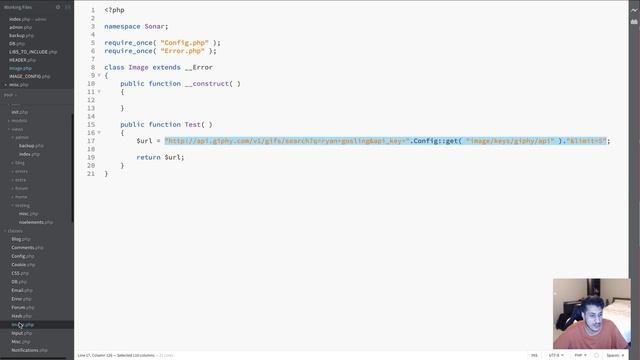Screen dimensions: 640x360
Task: Open init.php in the project tree
Action: (20, 112)
